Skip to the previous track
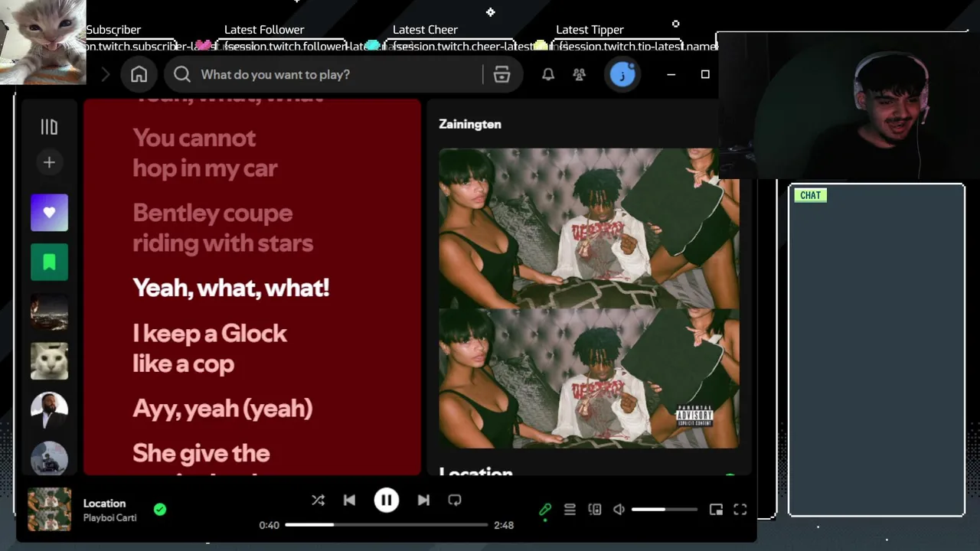 349,500
